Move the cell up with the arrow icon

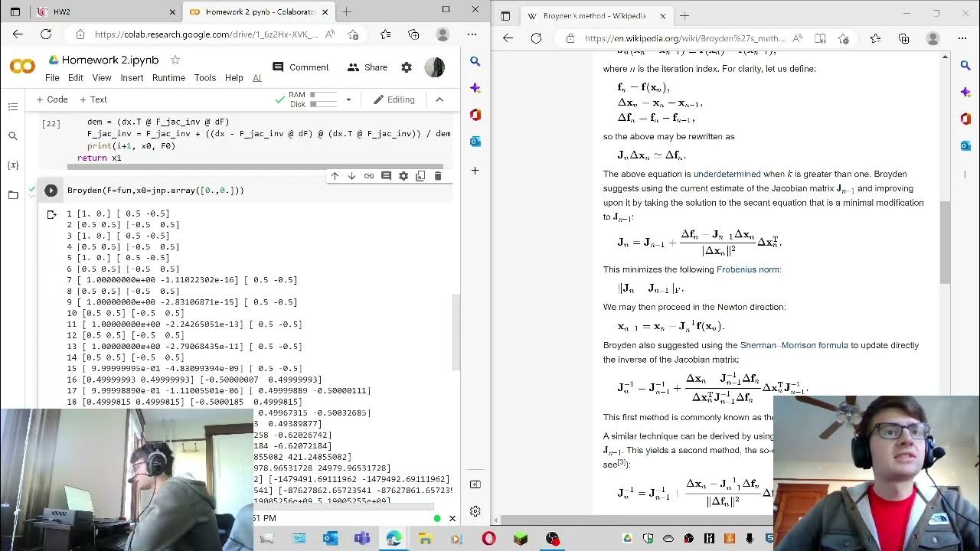coord(335,176)
